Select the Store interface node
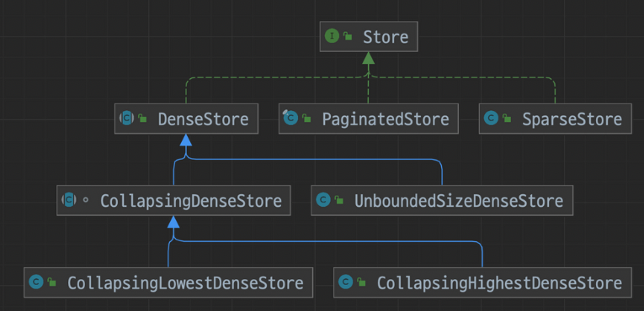 tap(369, 36)
